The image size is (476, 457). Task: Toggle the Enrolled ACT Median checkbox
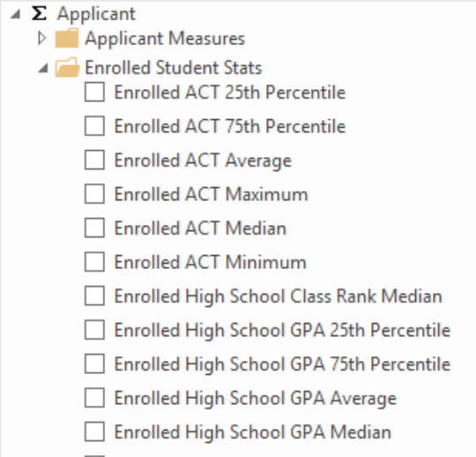(94, 228)
